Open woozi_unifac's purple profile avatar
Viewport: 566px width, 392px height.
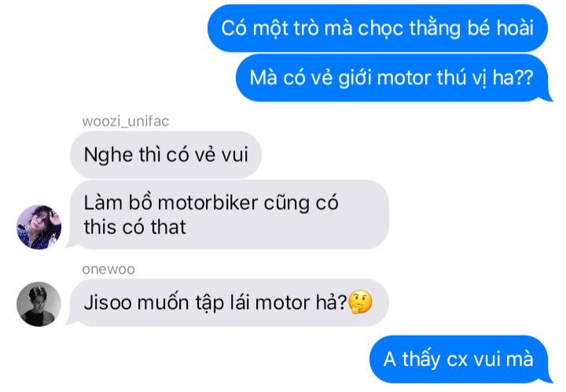coord(39,227)
